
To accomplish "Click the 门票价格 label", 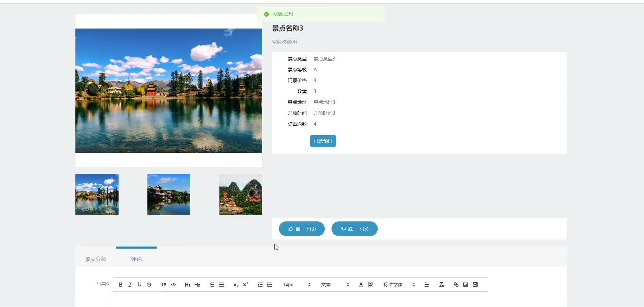I will [297, 80].
